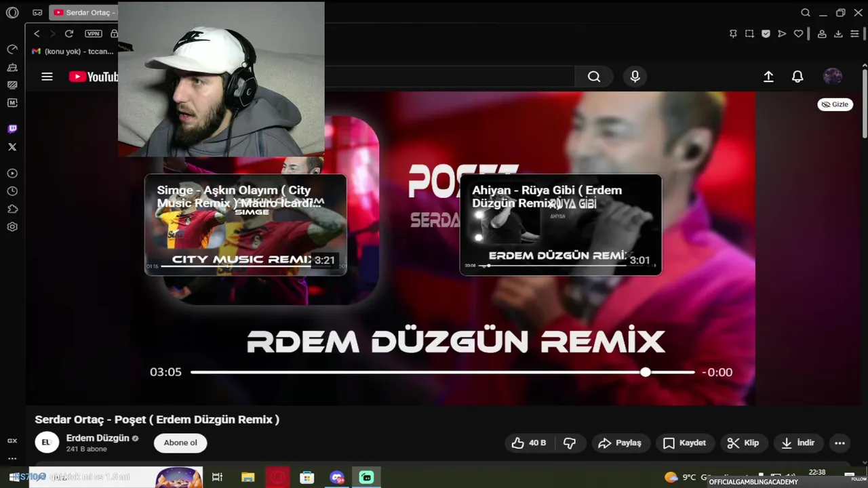
Task: Click the Erdem Düzgün channel avatar
Action: [x=47, y=443]
